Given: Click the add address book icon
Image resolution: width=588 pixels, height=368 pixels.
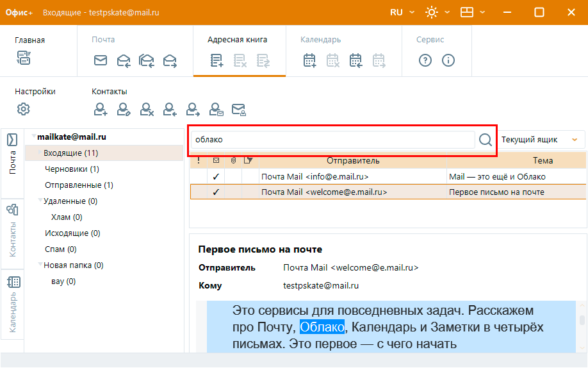Looking at the screenshot, I should 217,60.
